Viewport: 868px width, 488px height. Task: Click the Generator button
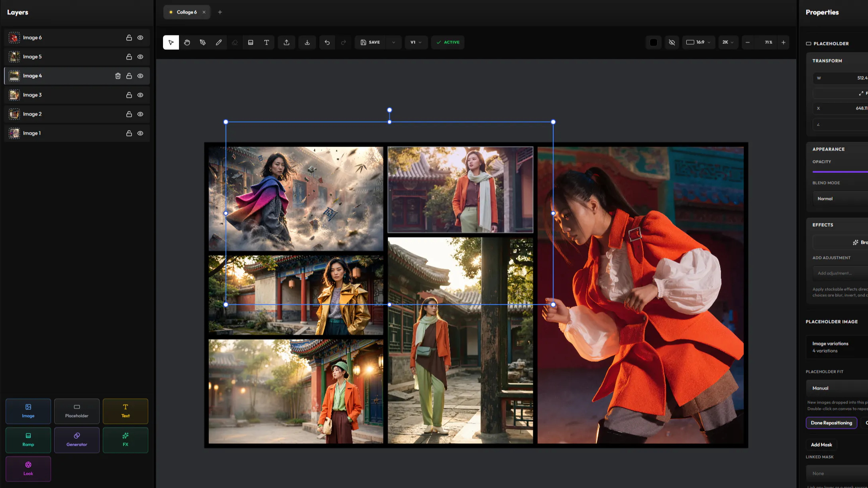point(77,440)
